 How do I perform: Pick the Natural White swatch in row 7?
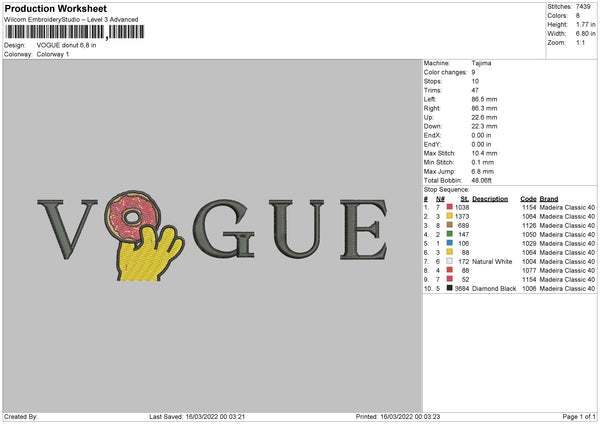(x=450, y=261)
